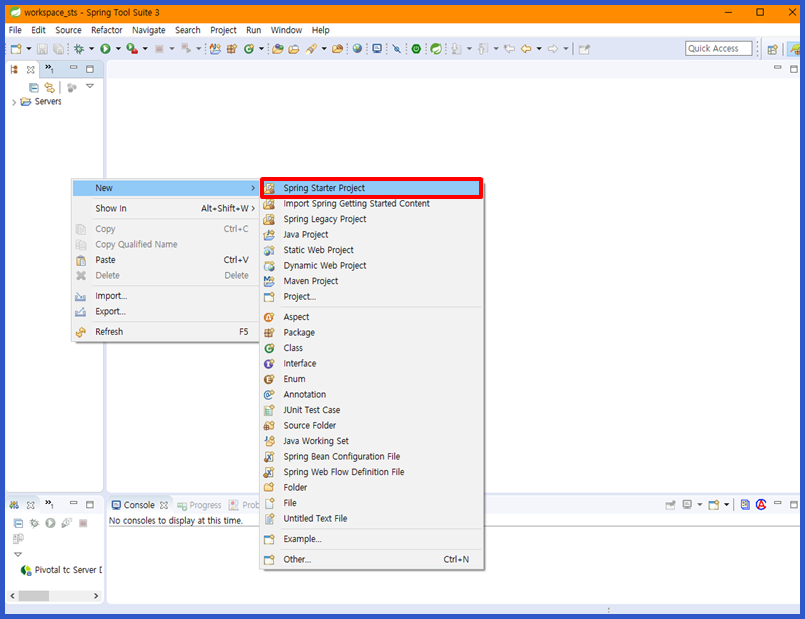Open the Back history dropdown arrow
Image resolution: width=805 pixels, height=619 pixels.
(x=539, y=49)
